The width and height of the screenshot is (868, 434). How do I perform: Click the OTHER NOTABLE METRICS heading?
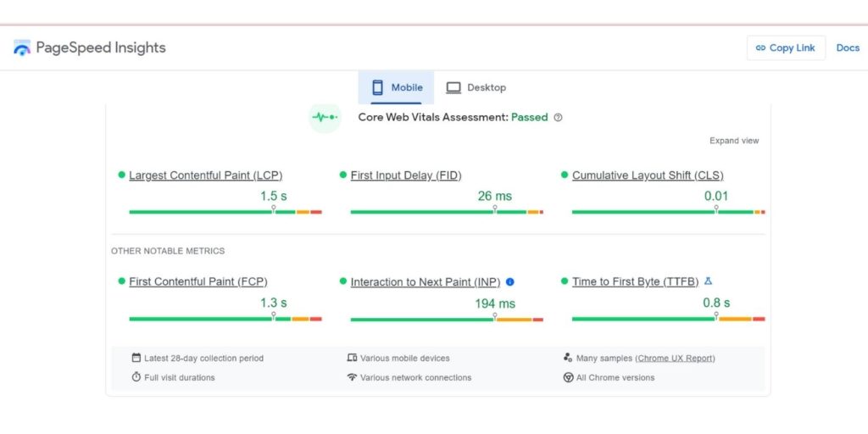[x=168, y=251]
